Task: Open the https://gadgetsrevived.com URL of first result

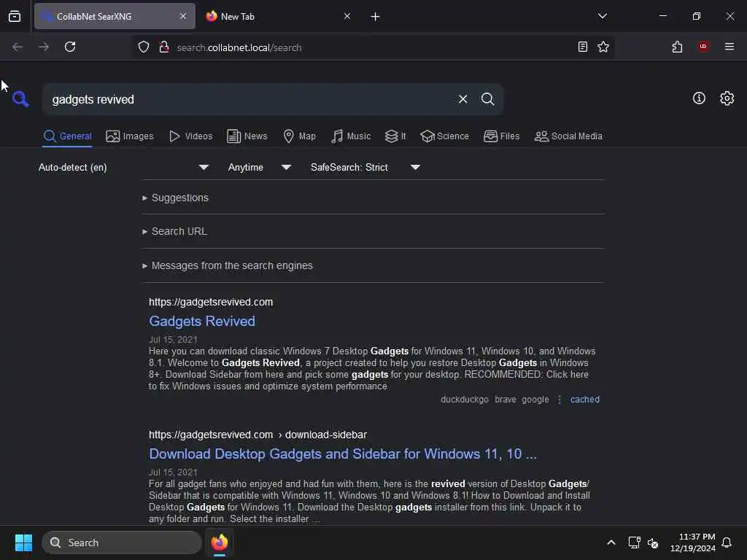Action: pos(211,302)
